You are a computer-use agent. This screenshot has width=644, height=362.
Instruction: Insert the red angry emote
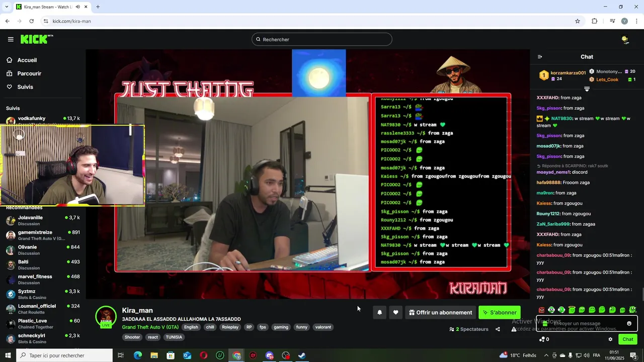(541, 310)
